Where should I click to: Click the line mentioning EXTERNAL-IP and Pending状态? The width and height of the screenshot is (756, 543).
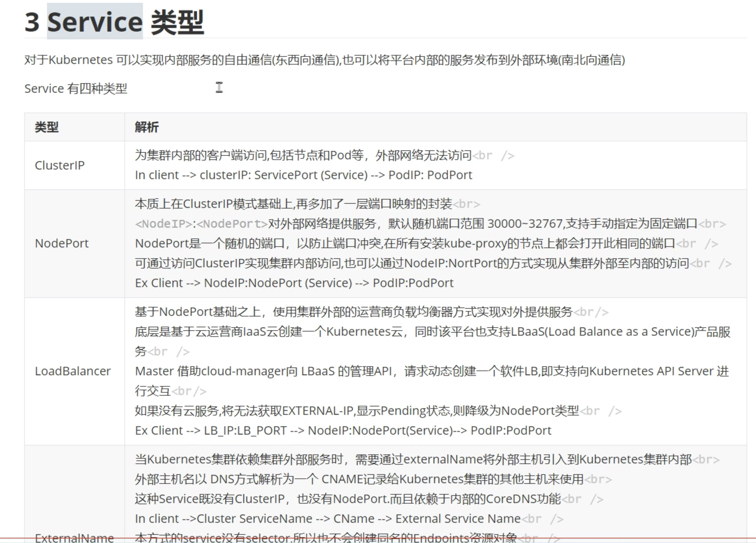click(x=356, y=411)
